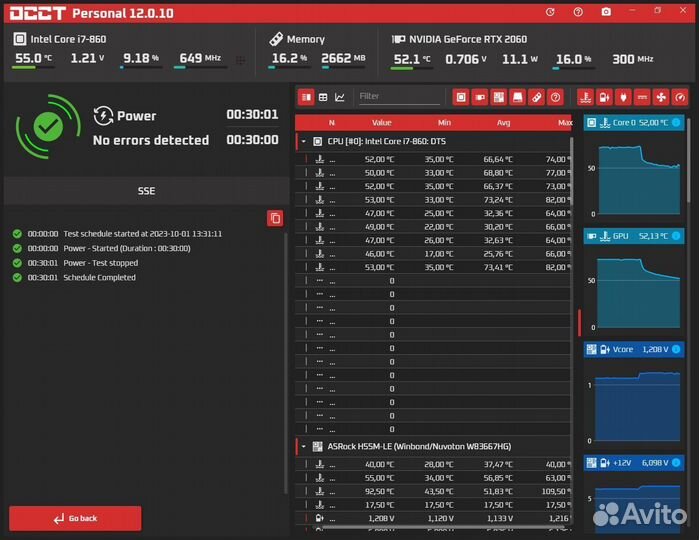Toggle the +12V graph blue indicator
The image size is (699, 540).
[676, 462]
